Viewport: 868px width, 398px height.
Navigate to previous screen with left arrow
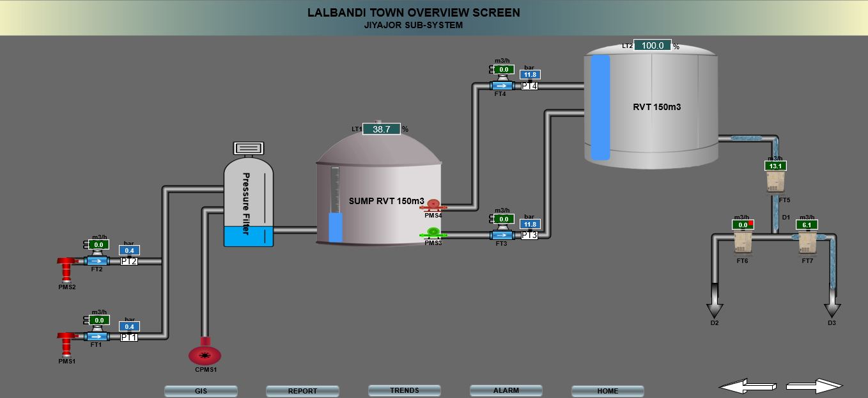coord(747,386)
